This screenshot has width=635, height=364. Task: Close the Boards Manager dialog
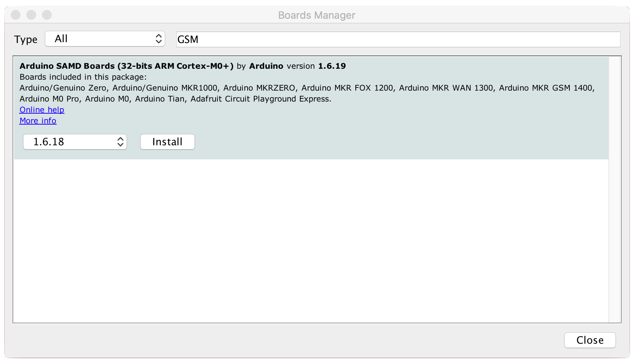pyautogui.click(x=590, y=340)
